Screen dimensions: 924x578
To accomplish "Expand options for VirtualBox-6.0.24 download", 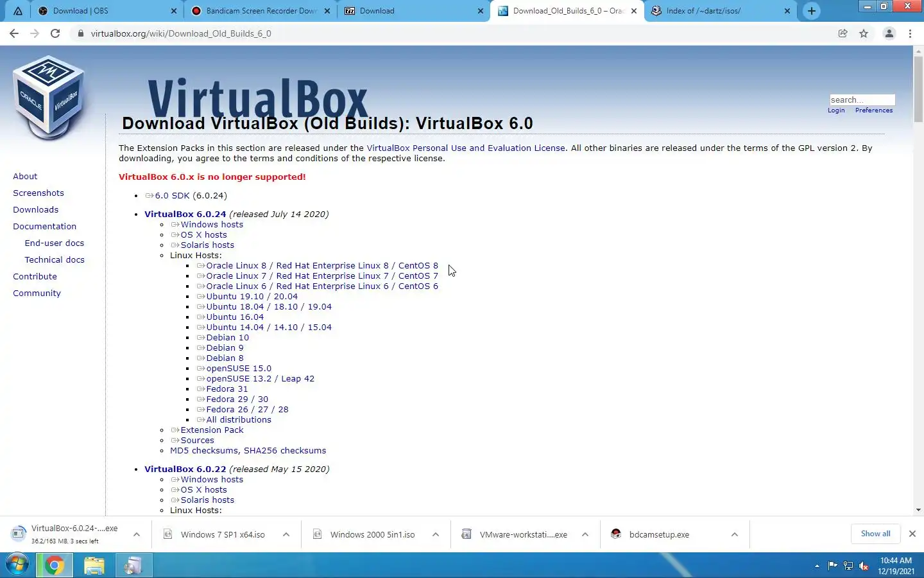I will [x=137, y=534].
